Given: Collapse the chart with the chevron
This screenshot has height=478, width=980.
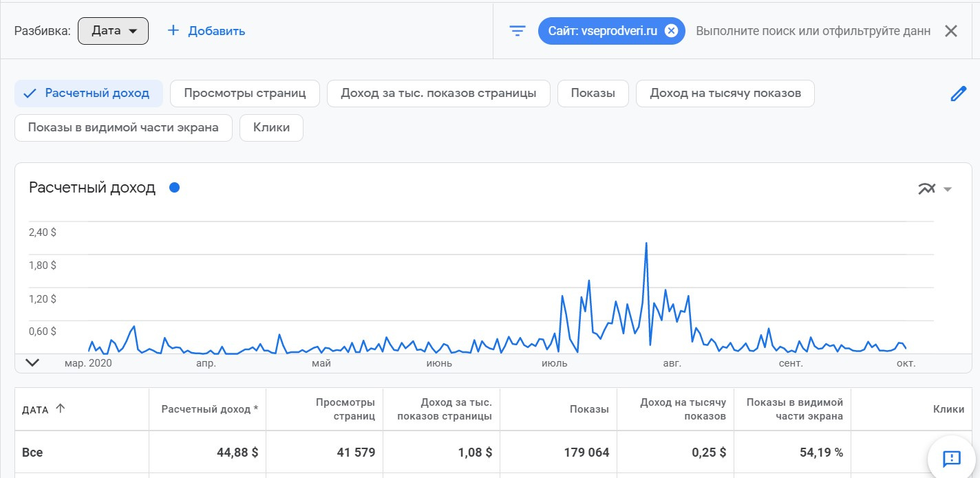Looking at the screenshot, I should 32,362.
